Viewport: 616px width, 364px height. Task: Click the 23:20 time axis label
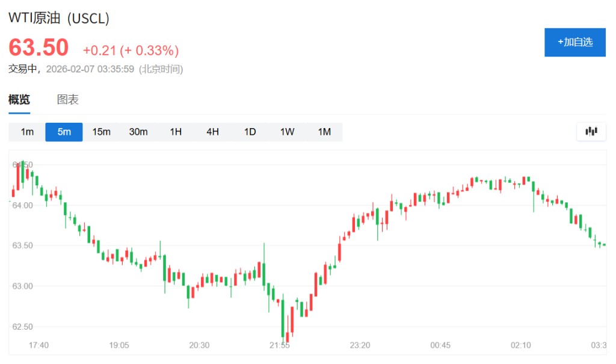[x=360, y=345]
